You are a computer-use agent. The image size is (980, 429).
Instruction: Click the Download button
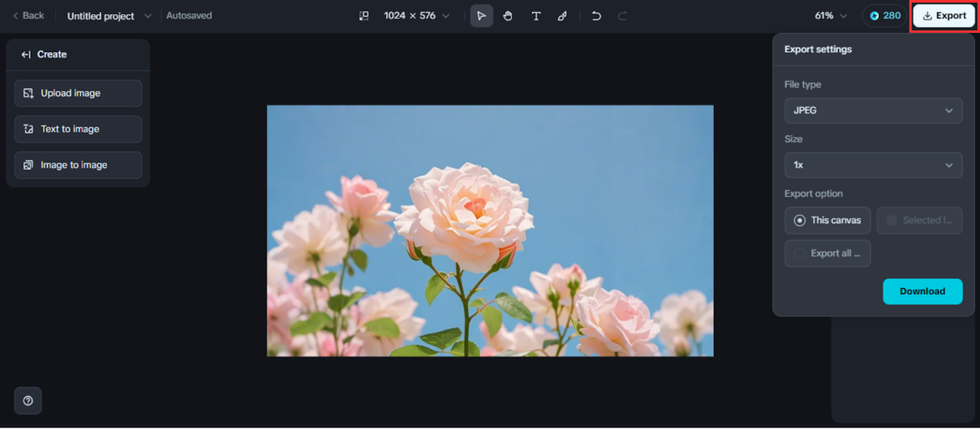[x=923, y=291]
